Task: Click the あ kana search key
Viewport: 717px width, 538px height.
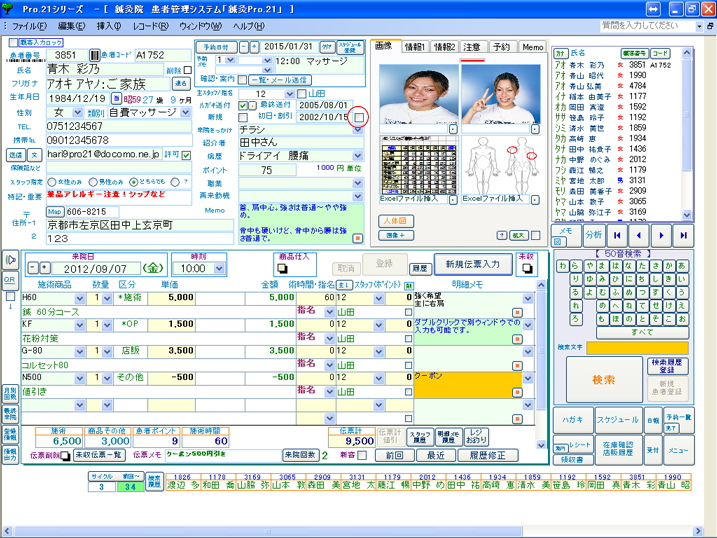Action: tap(682, 266)
